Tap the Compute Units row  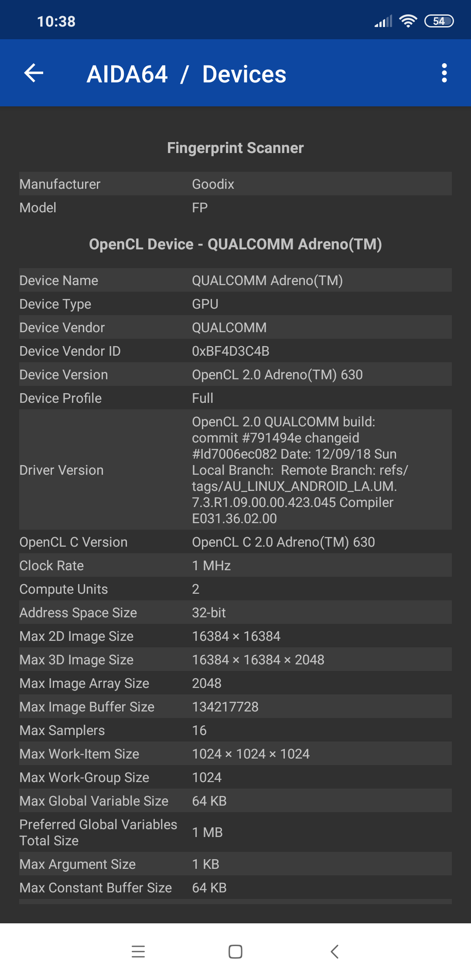pyautogui.click(x=235, y=589)
